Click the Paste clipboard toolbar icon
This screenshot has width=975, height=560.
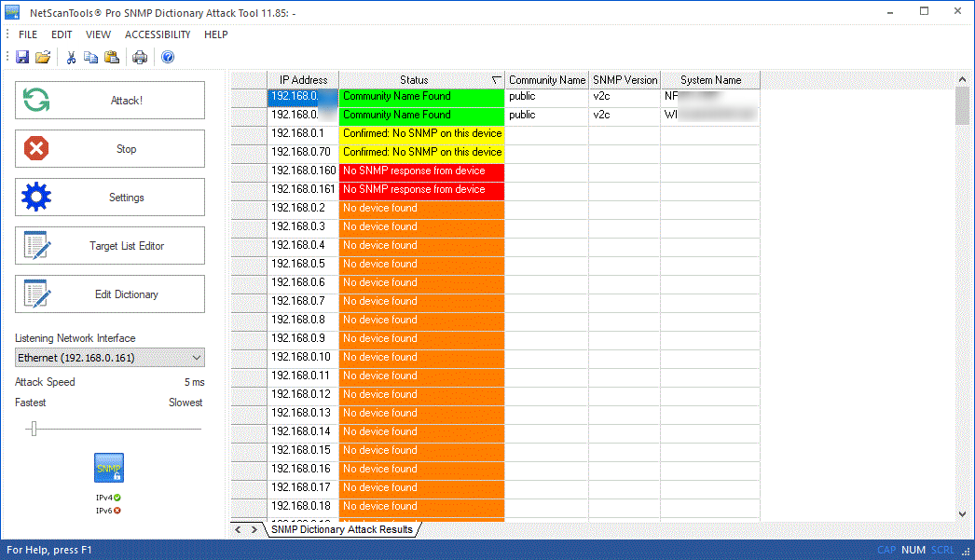point(112,57)
